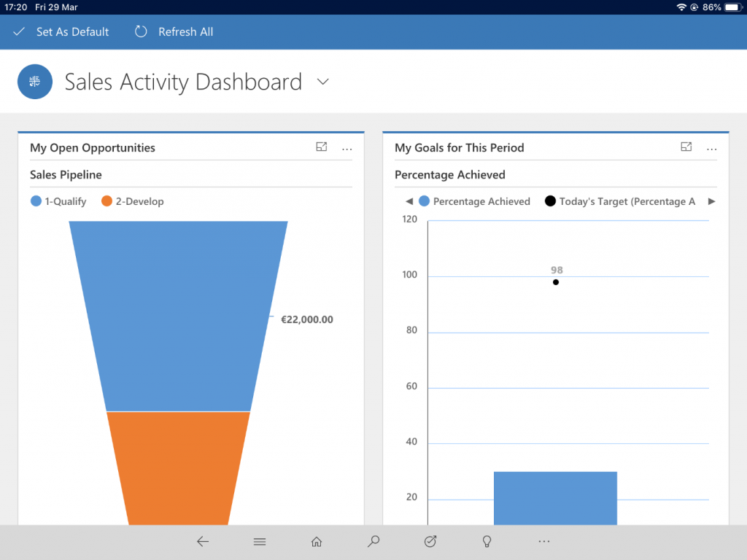Image resolution: width=747 pixels, height=560 pixels.
Task: Toggle the Percentage Achieved legend series
Action: pyautogui.click(x=474, y=201)
